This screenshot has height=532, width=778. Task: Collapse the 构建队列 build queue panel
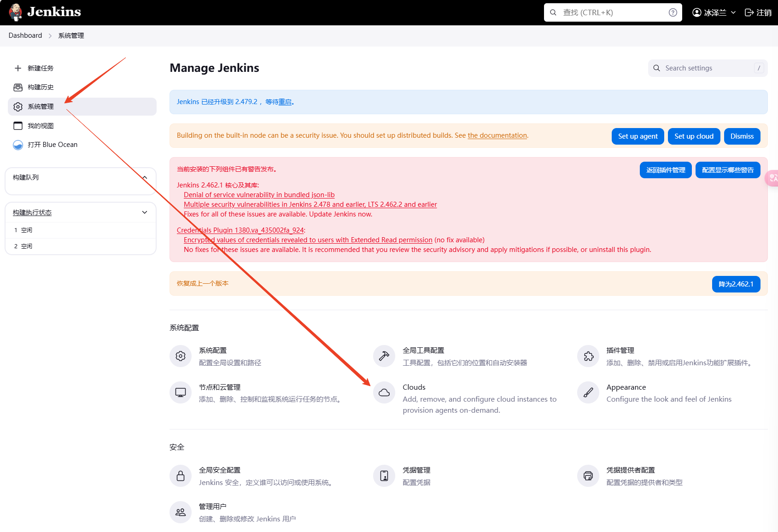click(x=145, y=178)
